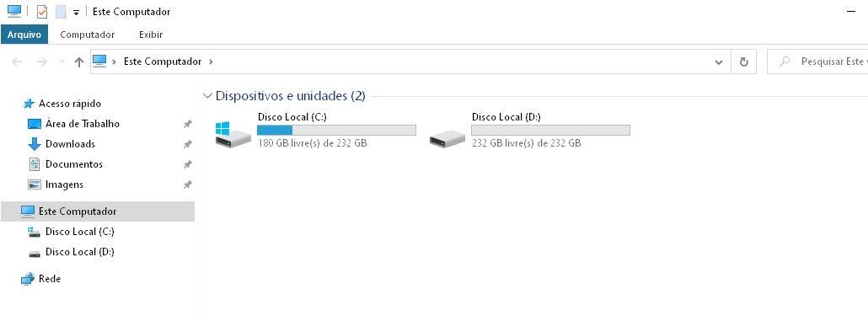Open Documentos in the sidebar
The height and width of the screenshot is (321, 868).
pos(73,164)
